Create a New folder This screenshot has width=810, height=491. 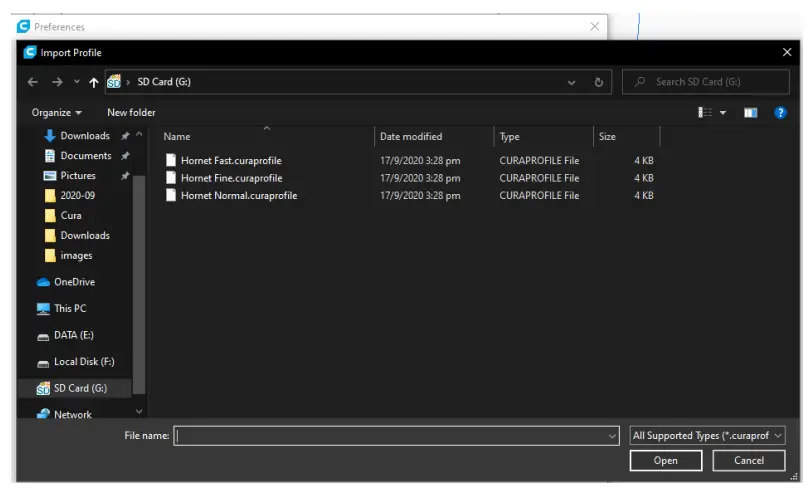tap(131, 113)
